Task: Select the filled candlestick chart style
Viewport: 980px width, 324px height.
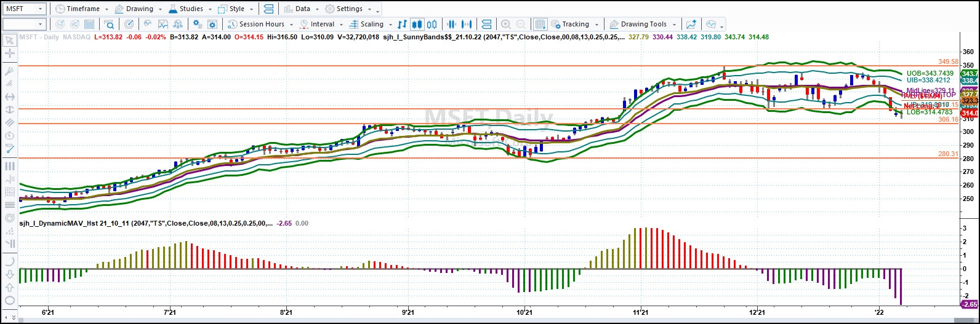Action: point(417,24)
